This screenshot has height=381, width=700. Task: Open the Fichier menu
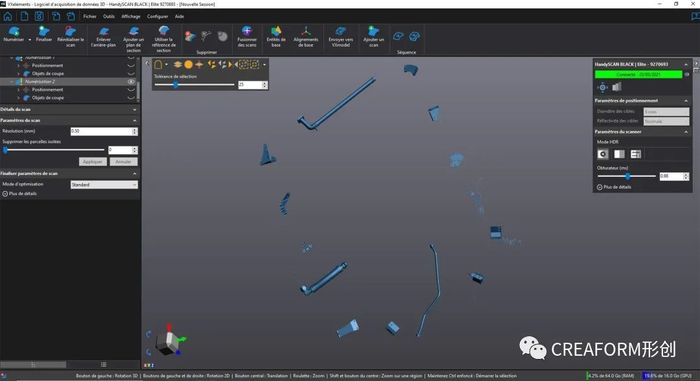pyautogui.click(x=90, y=17)
